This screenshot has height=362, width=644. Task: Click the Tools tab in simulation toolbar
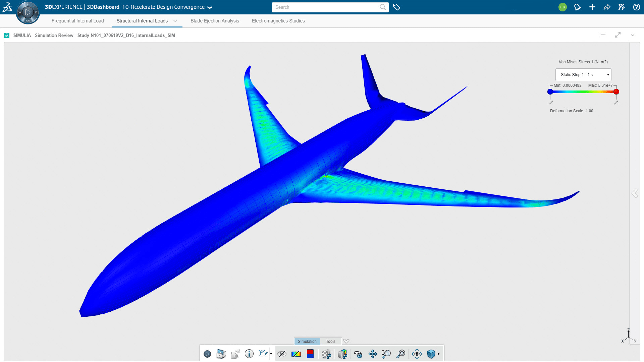[x=331, y=341]
